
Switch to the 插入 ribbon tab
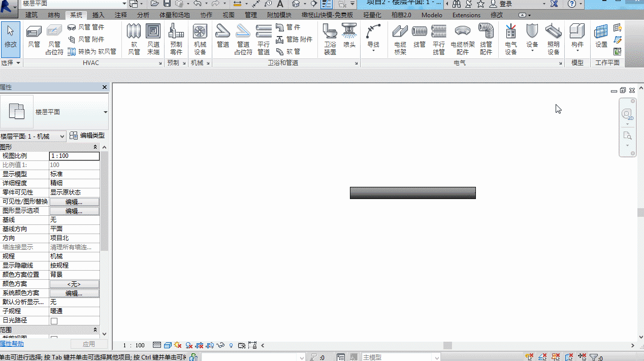99,15
